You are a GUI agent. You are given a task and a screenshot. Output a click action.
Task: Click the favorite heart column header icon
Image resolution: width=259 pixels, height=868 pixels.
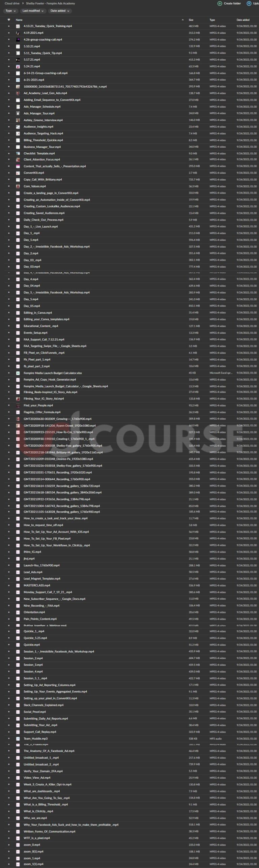click(9, 20)
